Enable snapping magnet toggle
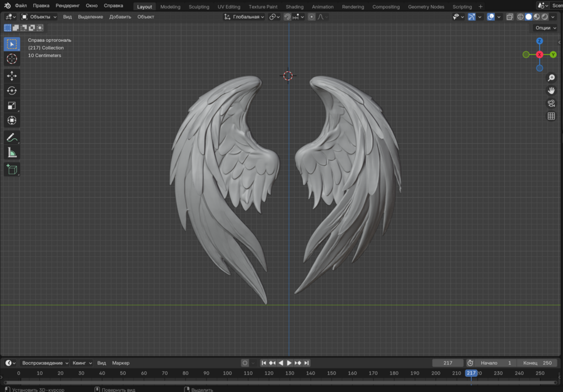 [287, 17]
